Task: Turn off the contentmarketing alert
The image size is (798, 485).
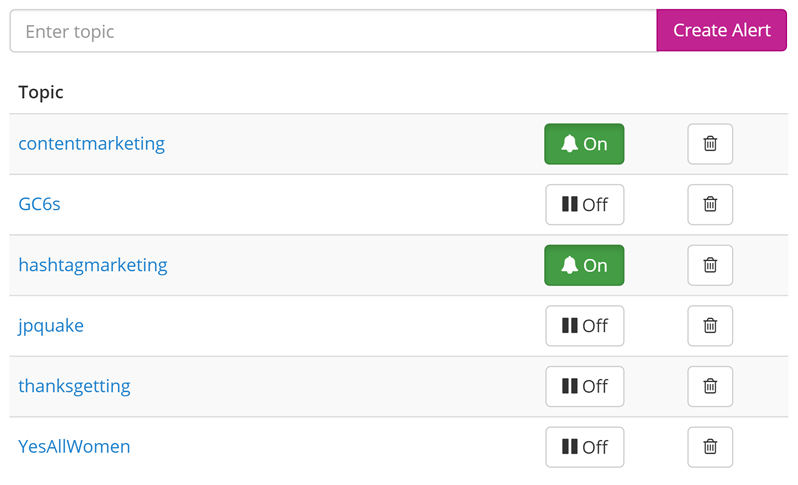Action: pos(584,144)
